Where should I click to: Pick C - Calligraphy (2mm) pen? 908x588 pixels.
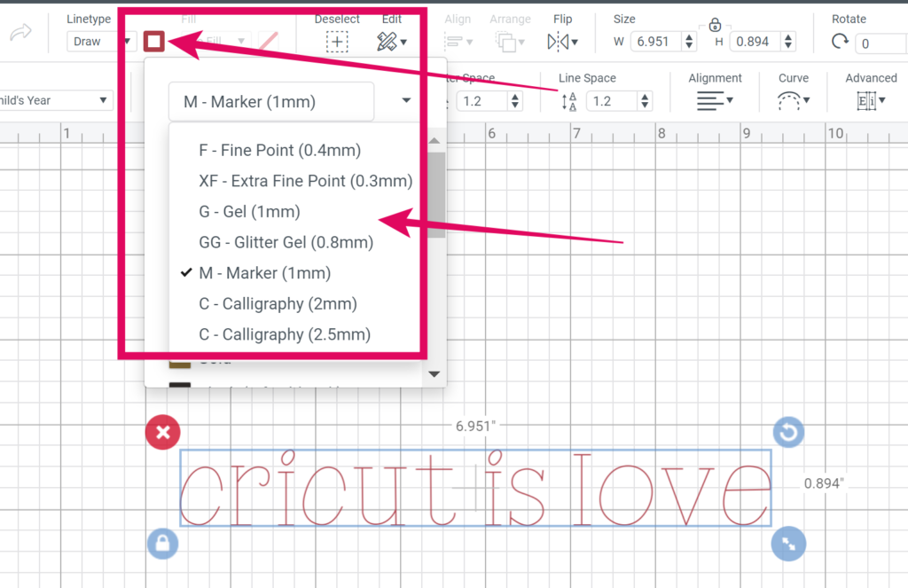coord(278,303)
